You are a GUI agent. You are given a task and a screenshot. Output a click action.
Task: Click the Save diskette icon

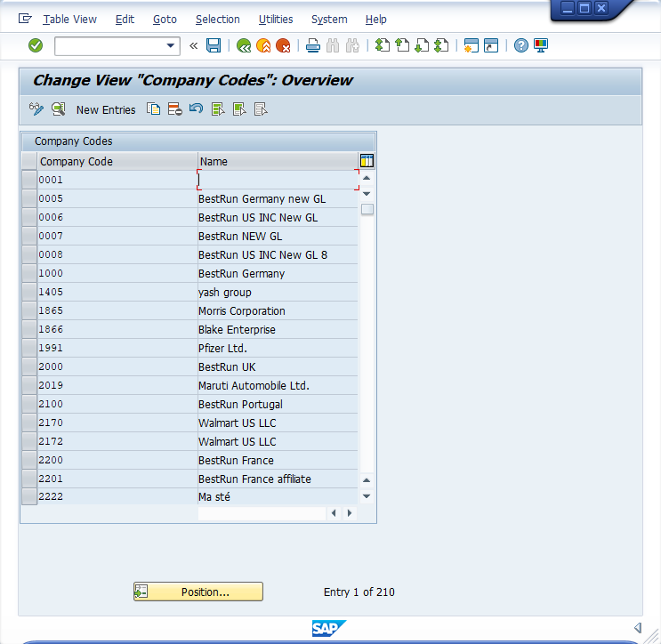[214, 45]
